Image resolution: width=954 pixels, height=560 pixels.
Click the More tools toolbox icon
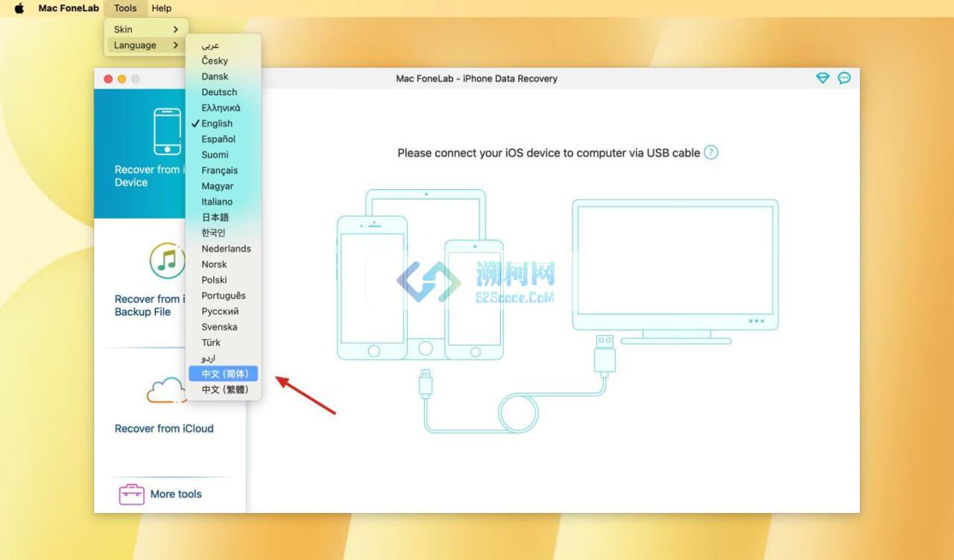tap(132, 494)
